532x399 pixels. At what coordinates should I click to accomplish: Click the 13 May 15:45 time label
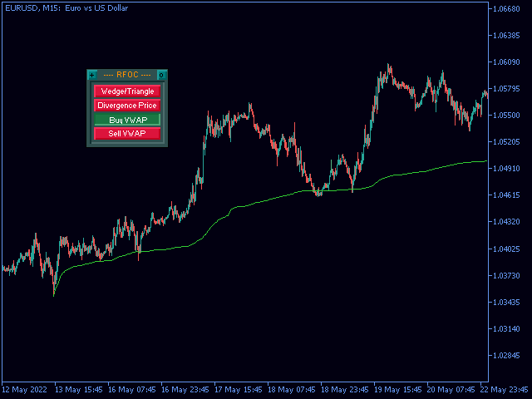[x=79, y=390]
